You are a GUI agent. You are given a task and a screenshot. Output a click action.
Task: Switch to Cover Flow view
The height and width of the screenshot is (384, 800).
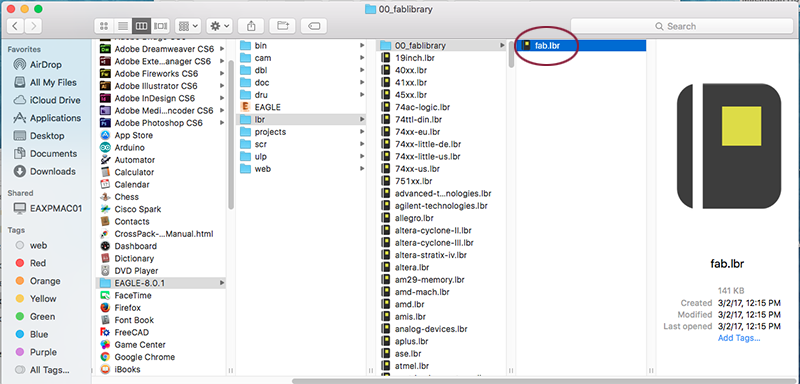coord(160,26)
